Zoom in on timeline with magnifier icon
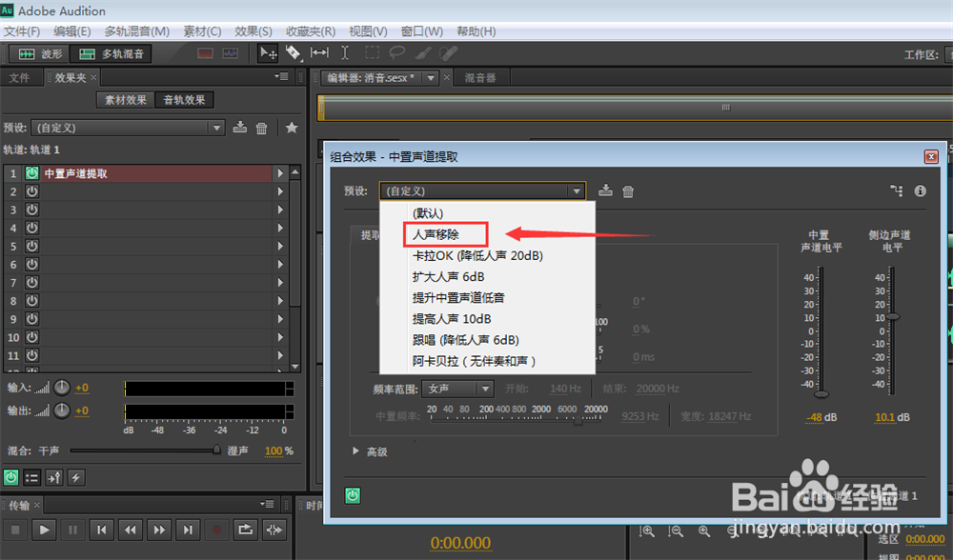Image resolution: width=953 pixels, height=560 pixels. tap(647, 531)
